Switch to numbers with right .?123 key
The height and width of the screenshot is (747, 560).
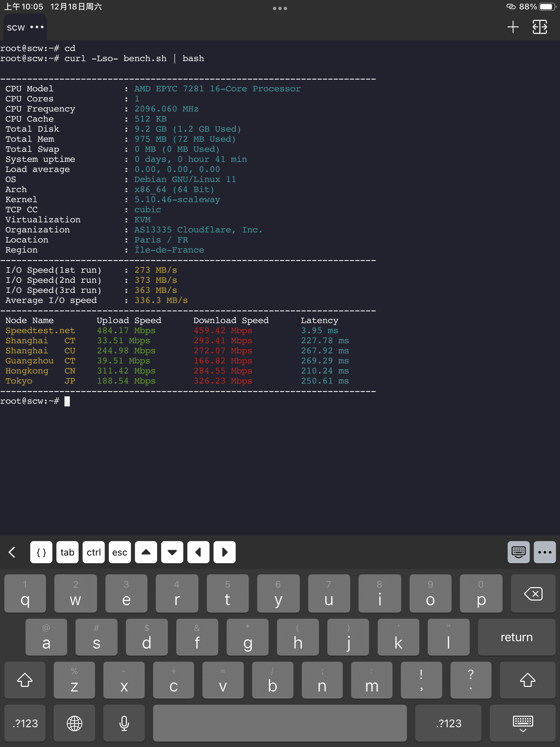point(448,723)
